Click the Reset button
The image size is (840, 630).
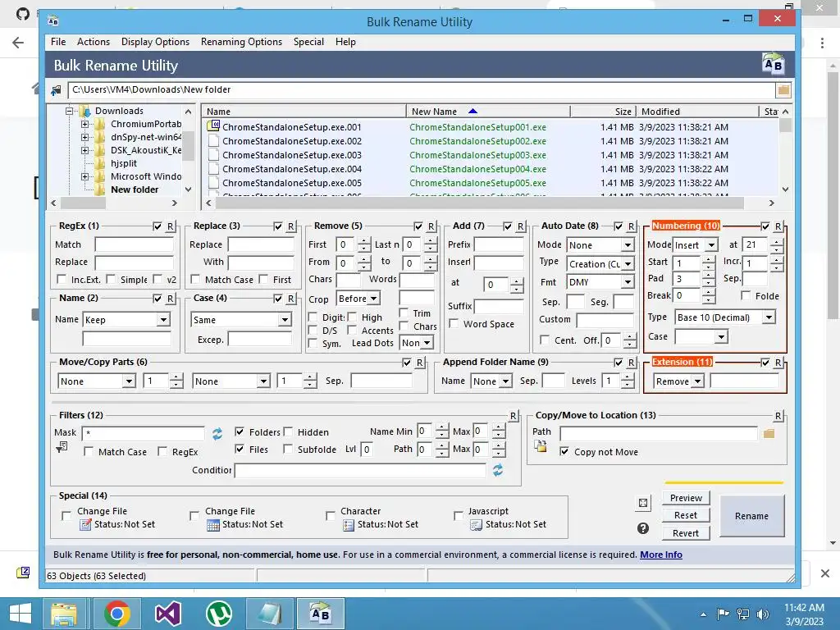coord(686,515)
